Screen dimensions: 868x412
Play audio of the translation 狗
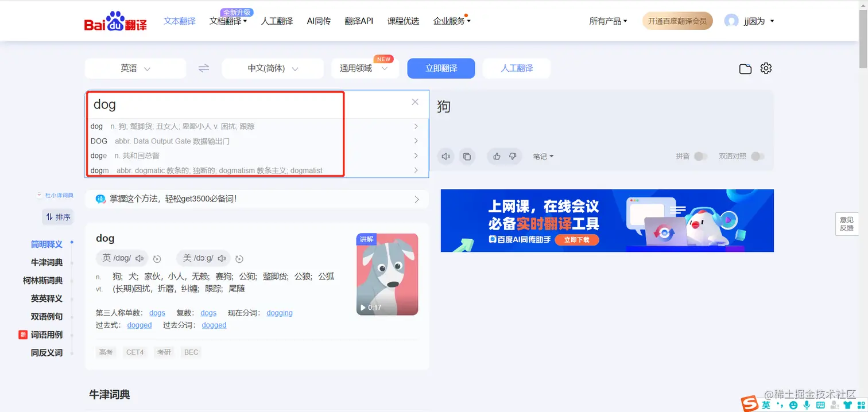click(446, 156)
